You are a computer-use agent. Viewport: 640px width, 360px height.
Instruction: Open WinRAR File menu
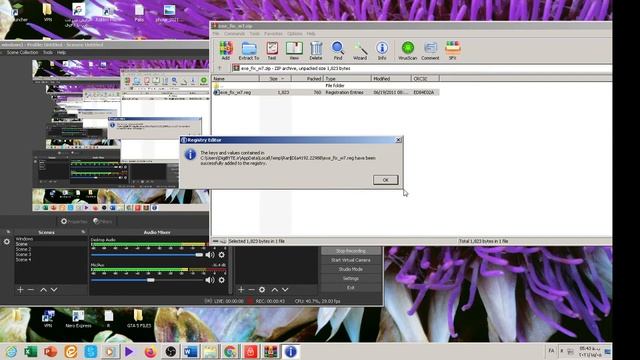[x=216, y=33]
